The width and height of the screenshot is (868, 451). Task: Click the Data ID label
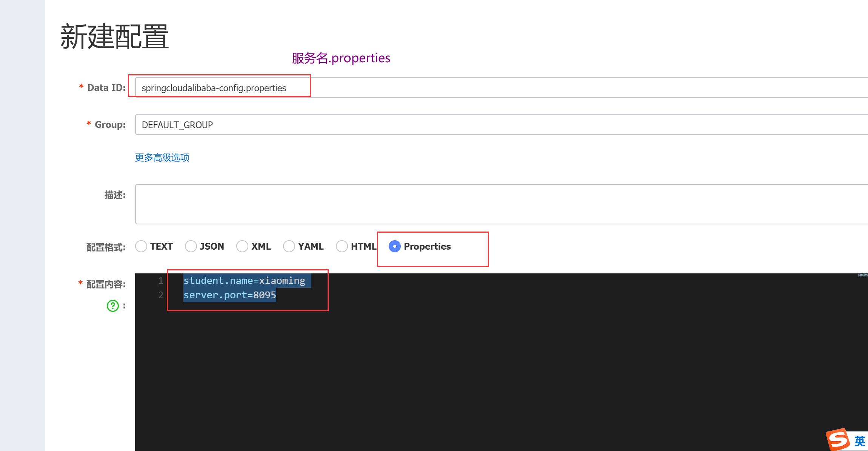click(x=106, y=87)
